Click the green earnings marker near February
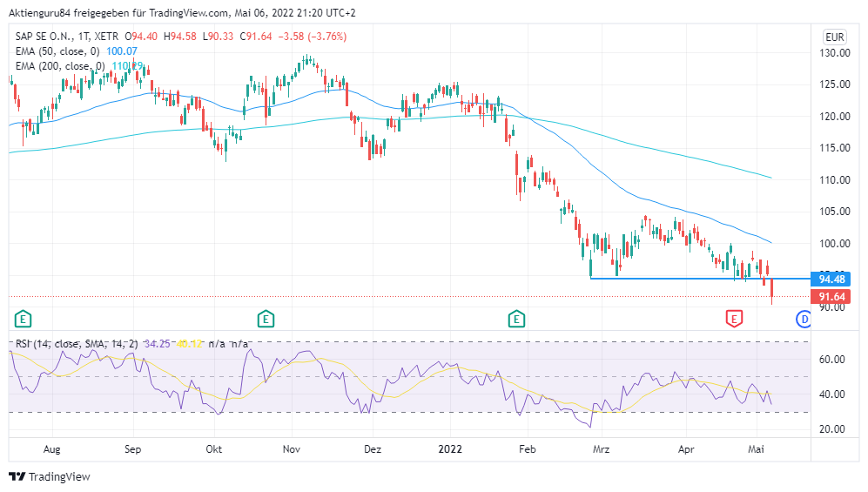The width and height of the screenshot is (868, 492). 516,320
